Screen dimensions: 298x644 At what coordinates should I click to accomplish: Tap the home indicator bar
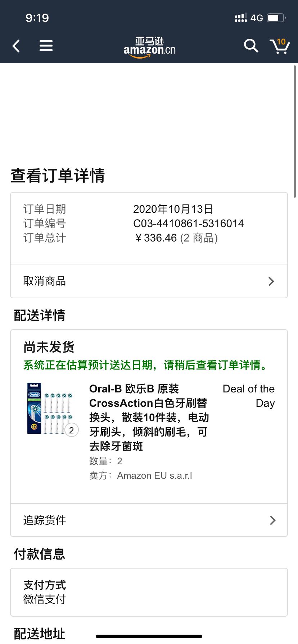(x=149, y=636)
